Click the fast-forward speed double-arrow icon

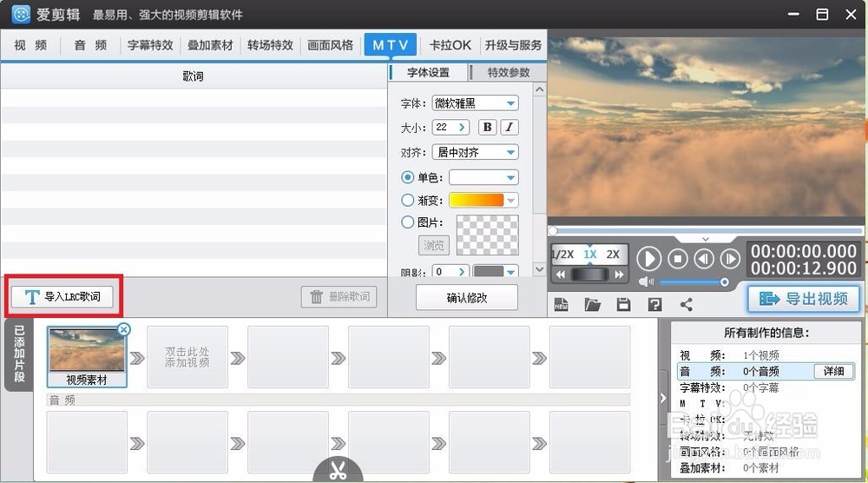point(619,275)
